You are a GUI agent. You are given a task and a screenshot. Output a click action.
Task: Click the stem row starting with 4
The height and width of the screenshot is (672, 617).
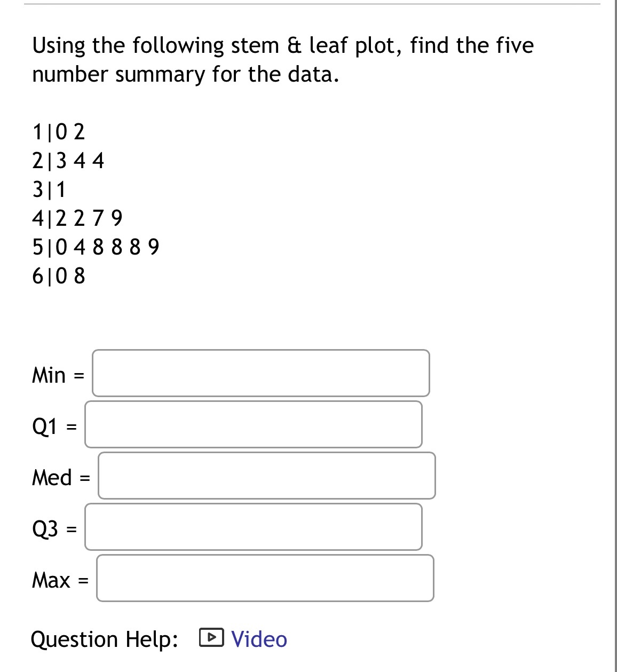pos(76,218)
